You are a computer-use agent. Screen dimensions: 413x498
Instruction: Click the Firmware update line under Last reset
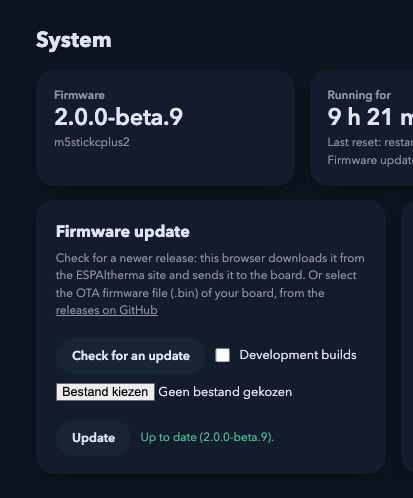click(370, 160)
